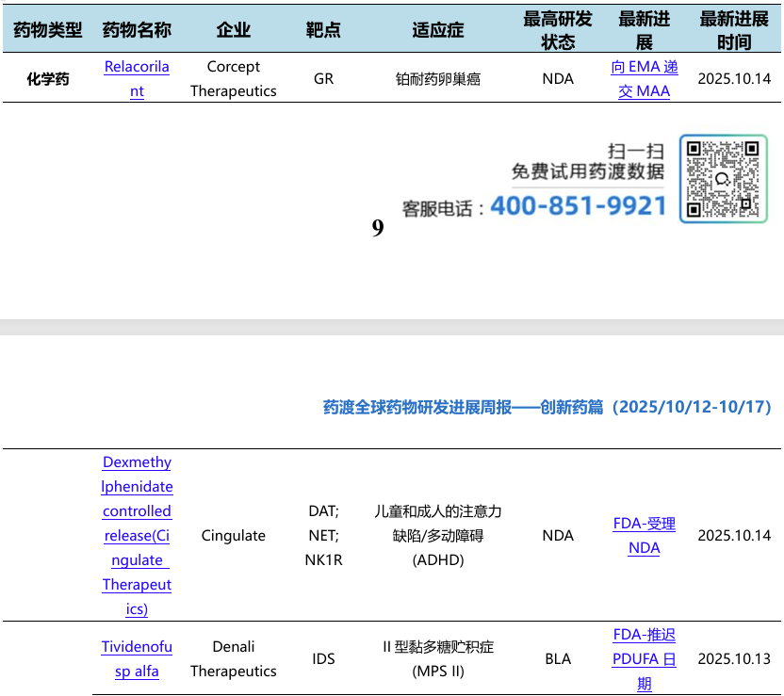Open the 向EMA递交MAA progress link

point(644,79)
